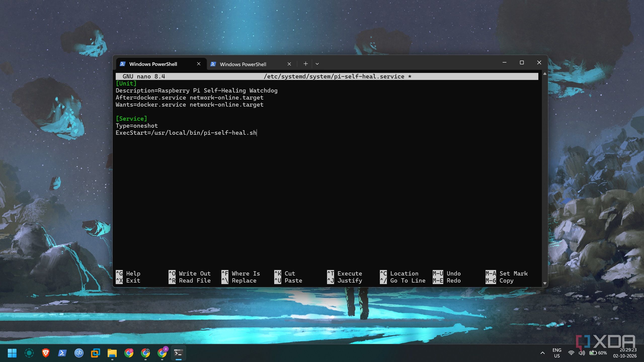Click the M-U Undo shortcut label
The width and height of the screenshot is (644, 362).
coord(447,274)
